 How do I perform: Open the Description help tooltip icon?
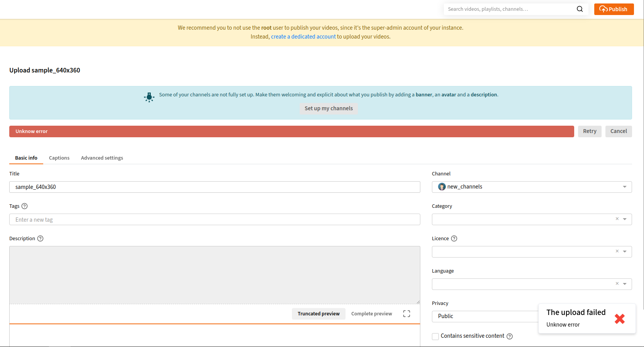pyautogui.click(x=40, y=238)
